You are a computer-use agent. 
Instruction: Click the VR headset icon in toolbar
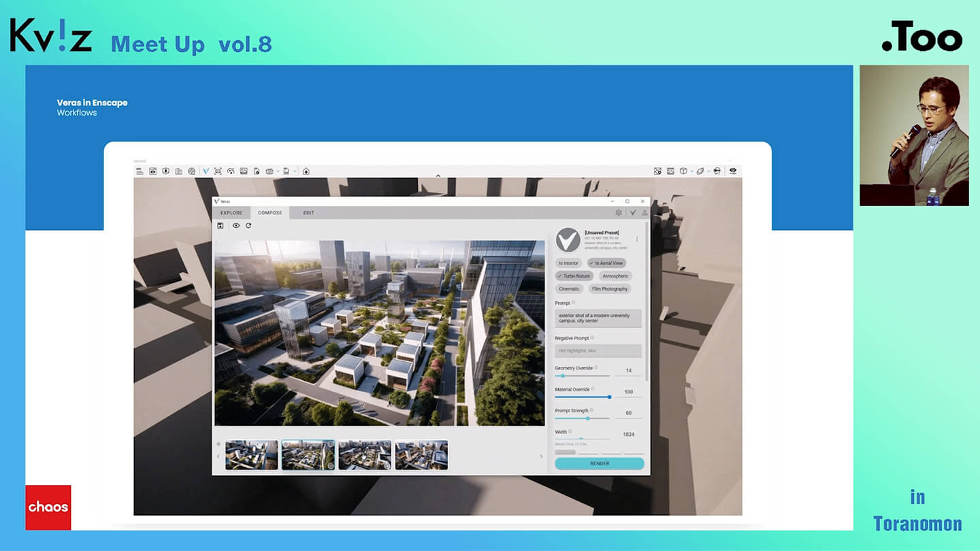717,171
